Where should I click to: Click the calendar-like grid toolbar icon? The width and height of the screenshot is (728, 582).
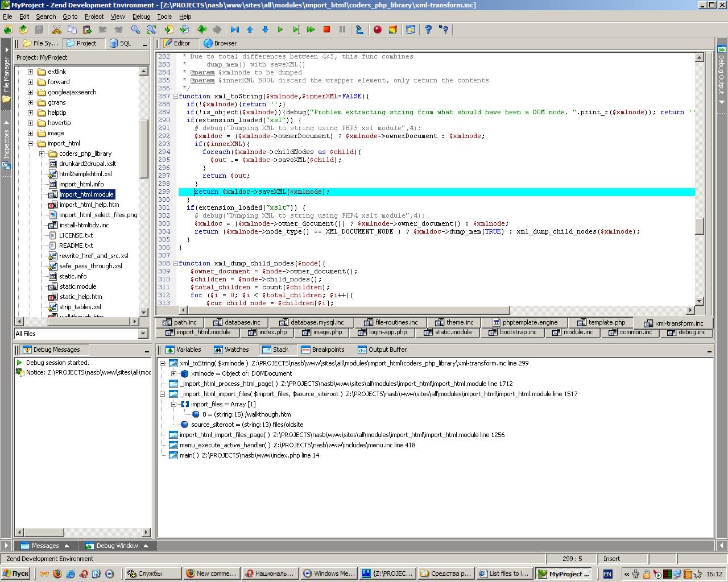point(411,30)
